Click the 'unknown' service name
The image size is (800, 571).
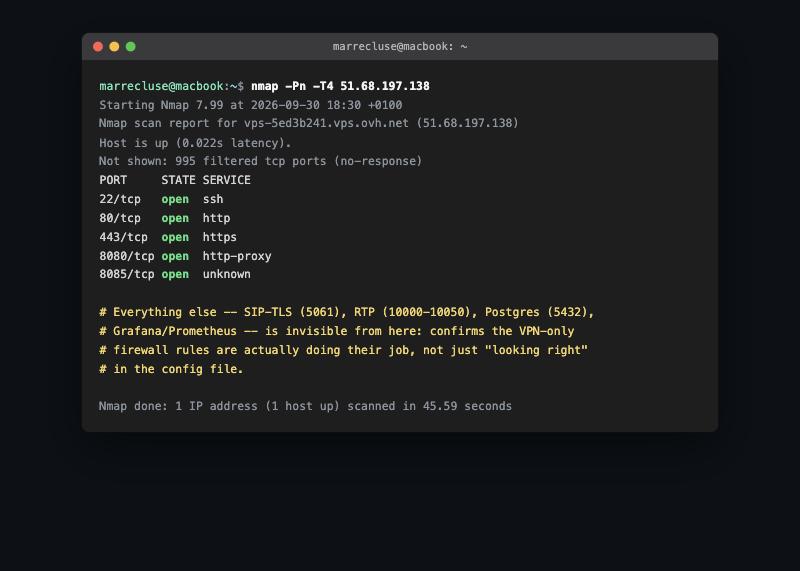coord(227,275)
